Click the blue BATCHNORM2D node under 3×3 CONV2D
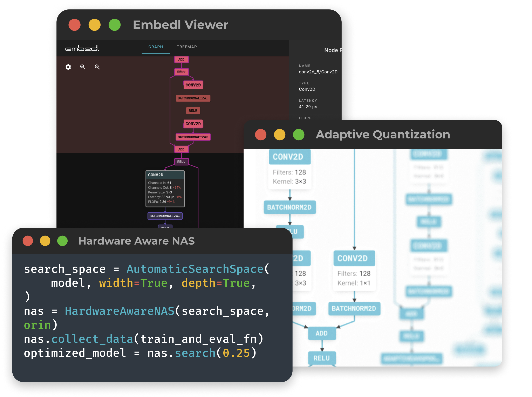Screen dimensions: 532x397 [289, 207]
